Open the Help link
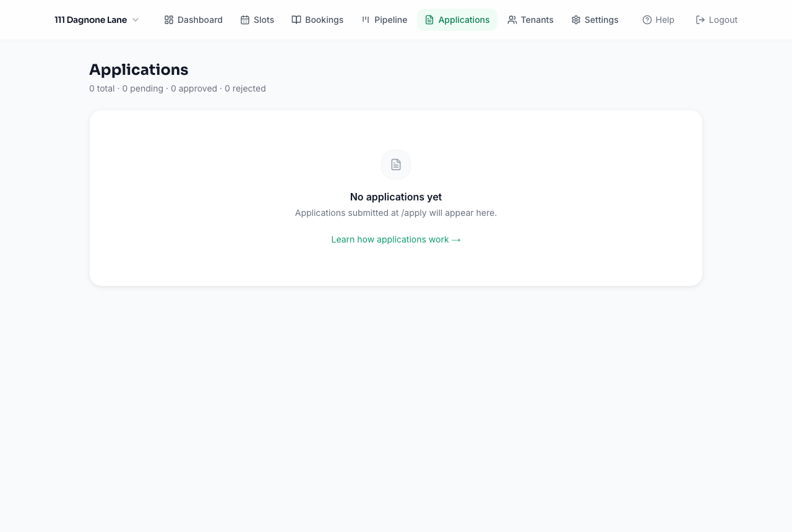Viewport: 792px width, 532px height. point(658,20)
